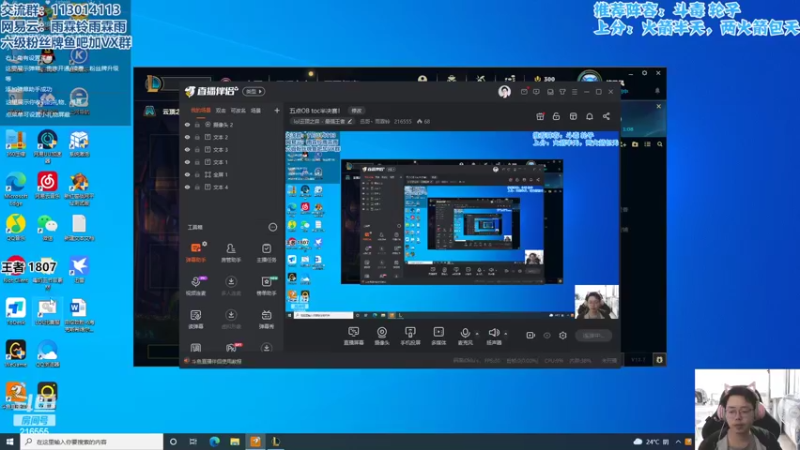This screenshot has height=450, width=800.
Task: Click the 扬声器 speaker icon
Action: click(494, 336)
